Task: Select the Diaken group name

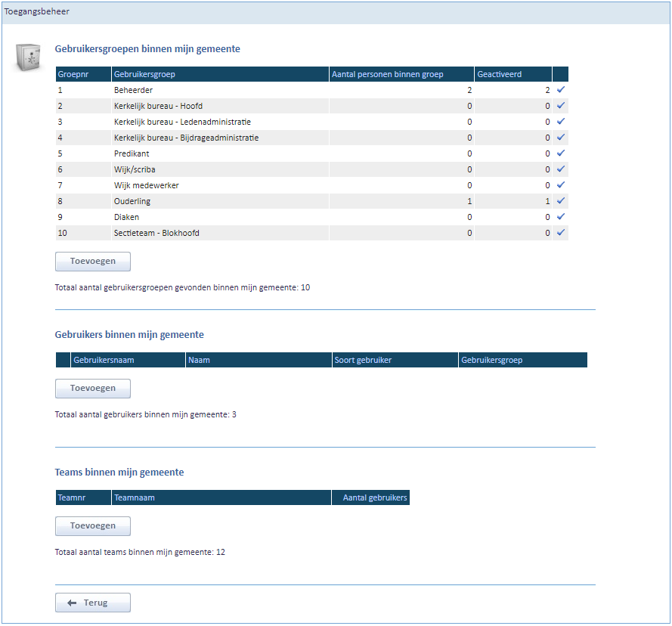Action: 126,217
